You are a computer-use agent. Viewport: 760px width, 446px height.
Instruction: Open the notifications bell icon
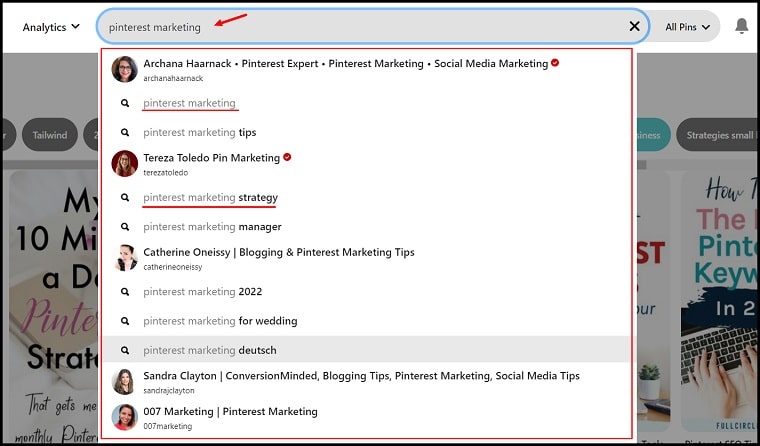tap(742, 26)
